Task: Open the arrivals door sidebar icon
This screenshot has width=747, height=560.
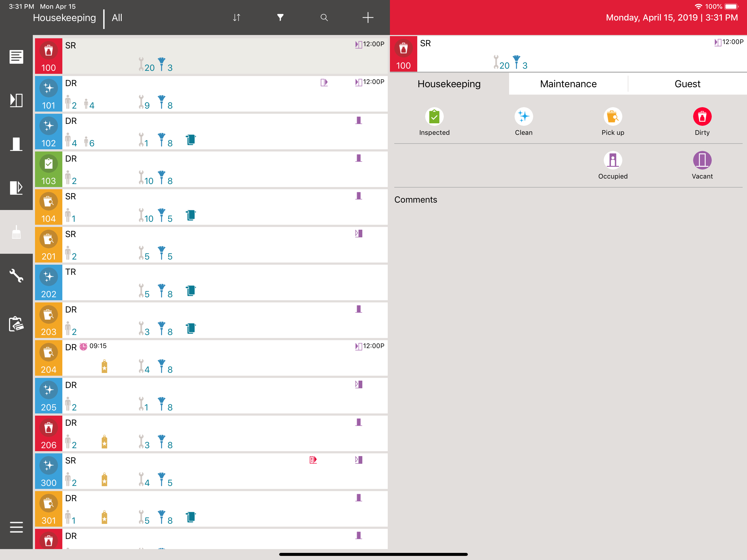Action: (16, 100)
